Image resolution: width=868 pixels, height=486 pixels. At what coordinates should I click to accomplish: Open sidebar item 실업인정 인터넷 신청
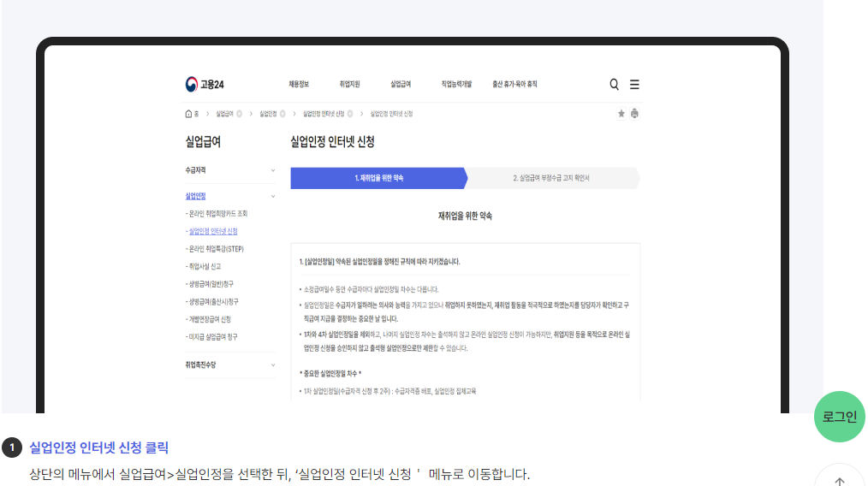(x=211, y=231)
